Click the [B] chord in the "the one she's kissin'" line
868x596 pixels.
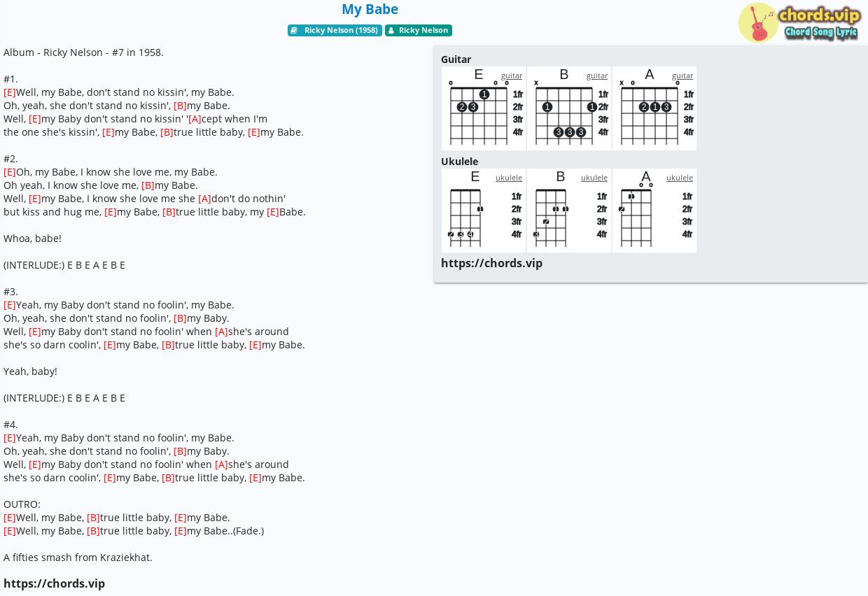click(x=167, y=132)
